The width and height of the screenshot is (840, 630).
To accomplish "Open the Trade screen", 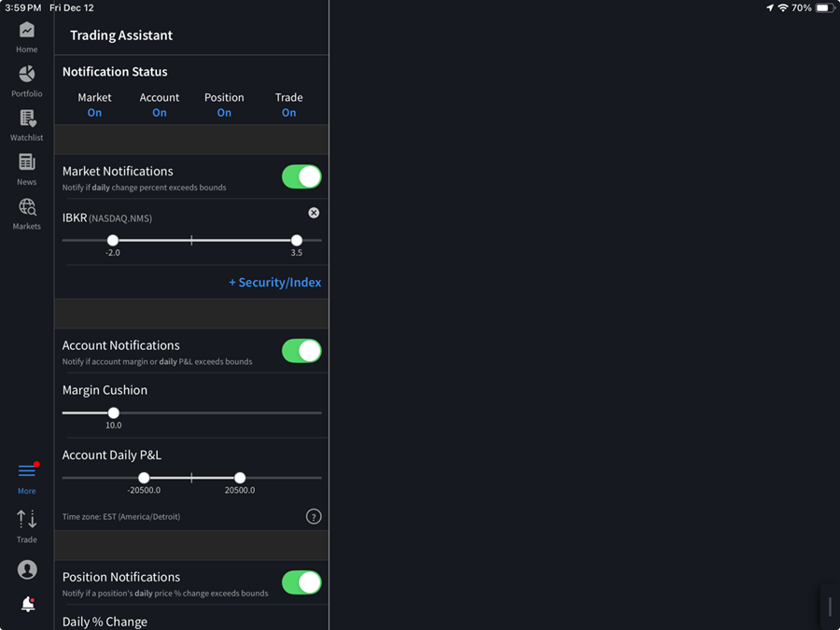I will coord(26,523).
